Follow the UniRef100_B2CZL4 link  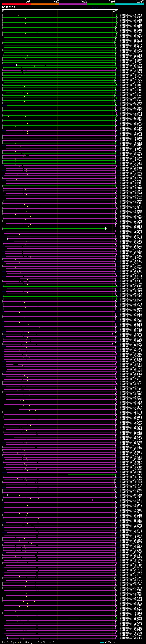pos(131,55)
